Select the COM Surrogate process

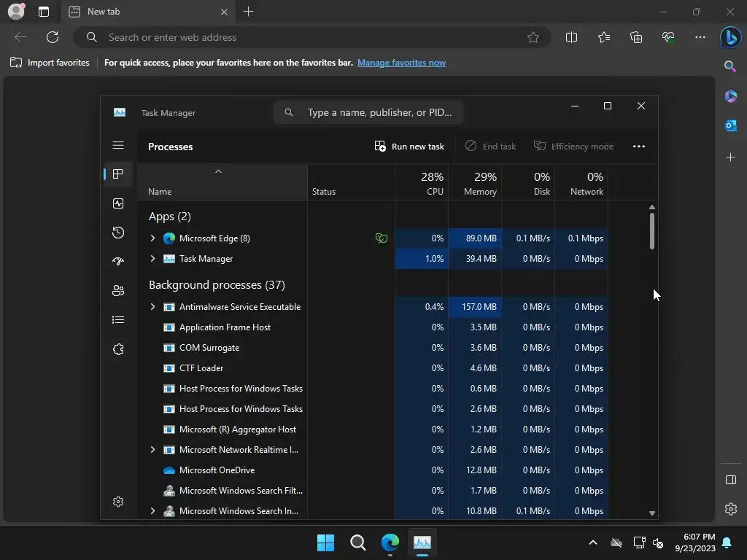point(373,348)
